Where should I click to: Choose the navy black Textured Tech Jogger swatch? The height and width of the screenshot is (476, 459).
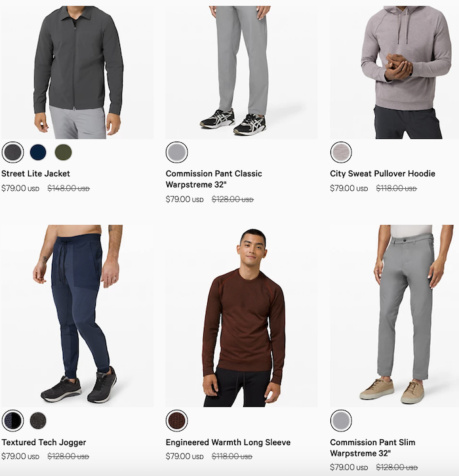pyautogui.click(x=12, y=420)
